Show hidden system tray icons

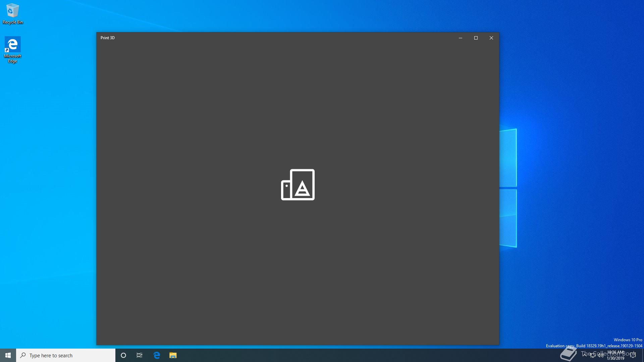585,355
